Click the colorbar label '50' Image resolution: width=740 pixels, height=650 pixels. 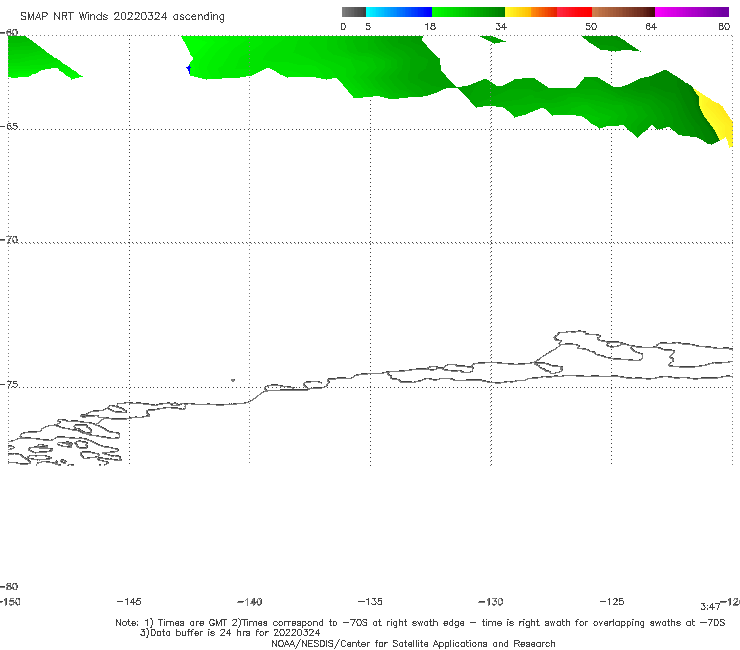pos(591,26)
